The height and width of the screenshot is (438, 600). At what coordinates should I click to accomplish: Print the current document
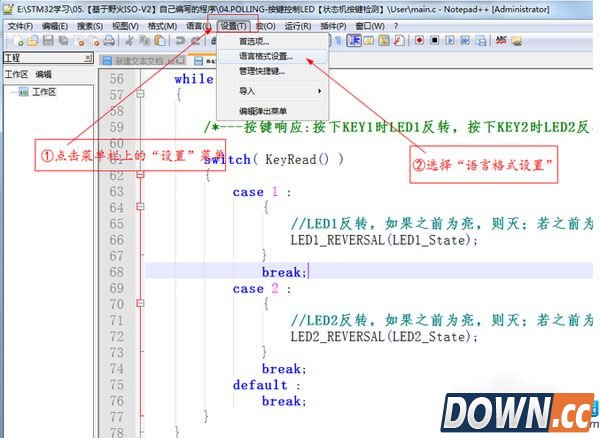[109, 41]
